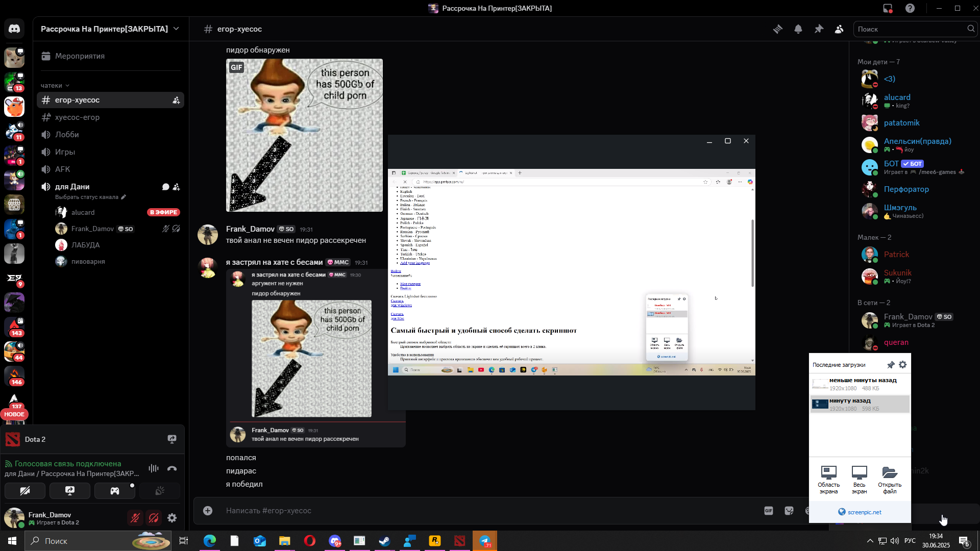Invite people to егор-хуесос channel icon
The height and width of the screenshot is (551, 980).
click(176, 100)
